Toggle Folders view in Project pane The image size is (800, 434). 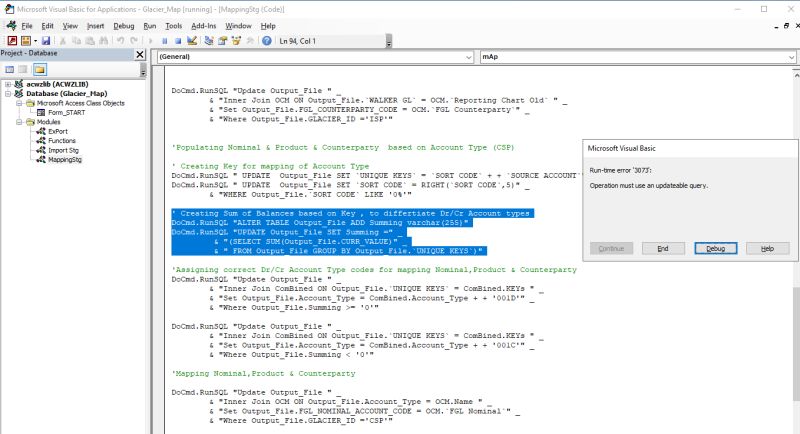pyautogui.click(x=40, y=69)
